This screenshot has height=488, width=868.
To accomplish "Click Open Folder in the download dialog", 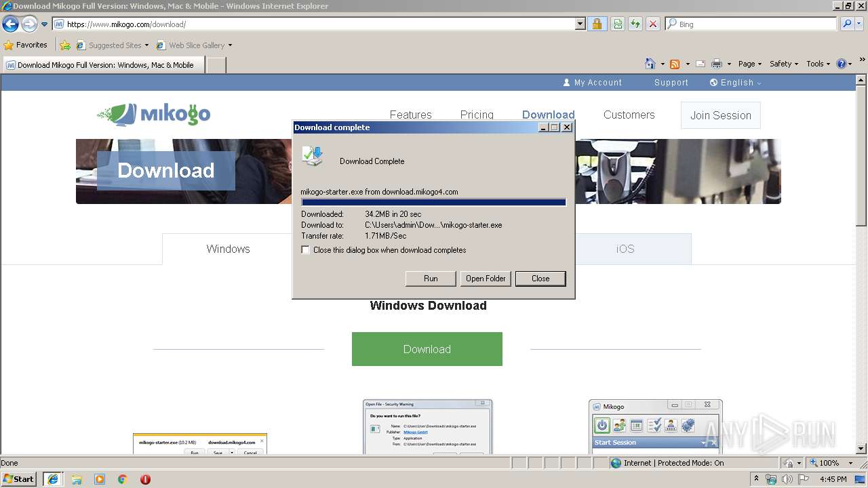I will 486,279.
